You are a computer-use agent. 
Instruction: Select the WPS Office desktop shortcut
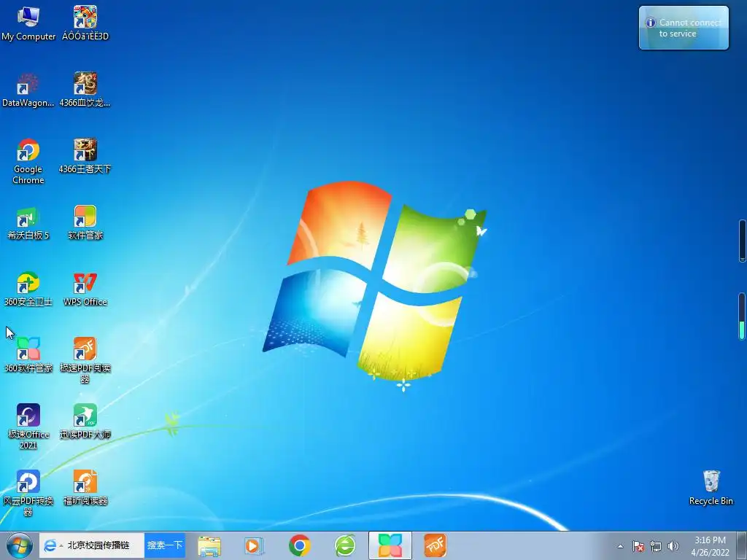(x=85, y=289)
